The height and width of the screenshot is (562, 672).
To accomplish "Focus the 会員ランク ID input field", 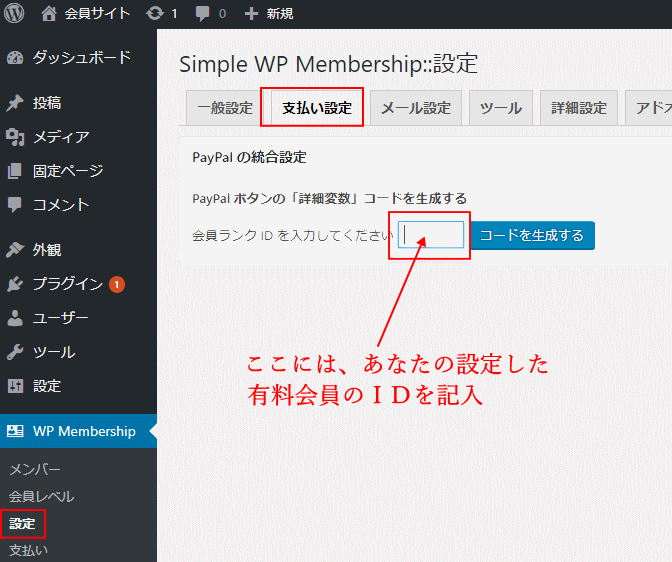I will coord(431,235).
